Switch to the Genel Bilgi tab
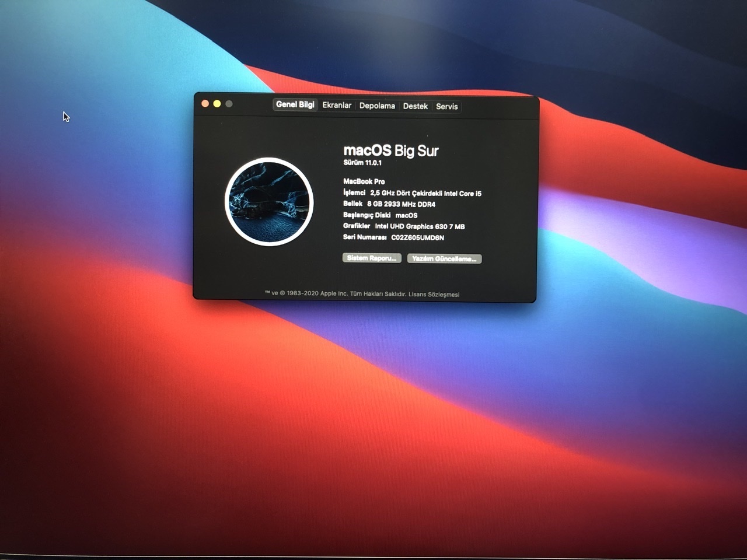747x560 pixels. point(295,104)
